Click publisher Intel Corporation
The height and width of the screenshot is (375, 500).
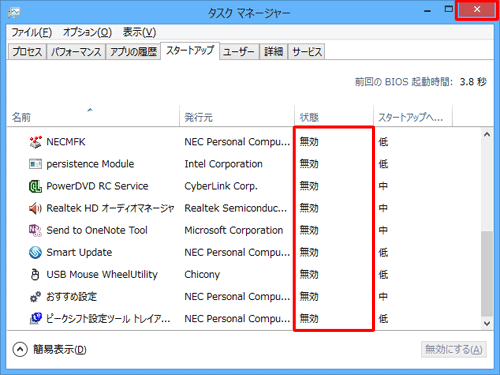coord(223,164)
